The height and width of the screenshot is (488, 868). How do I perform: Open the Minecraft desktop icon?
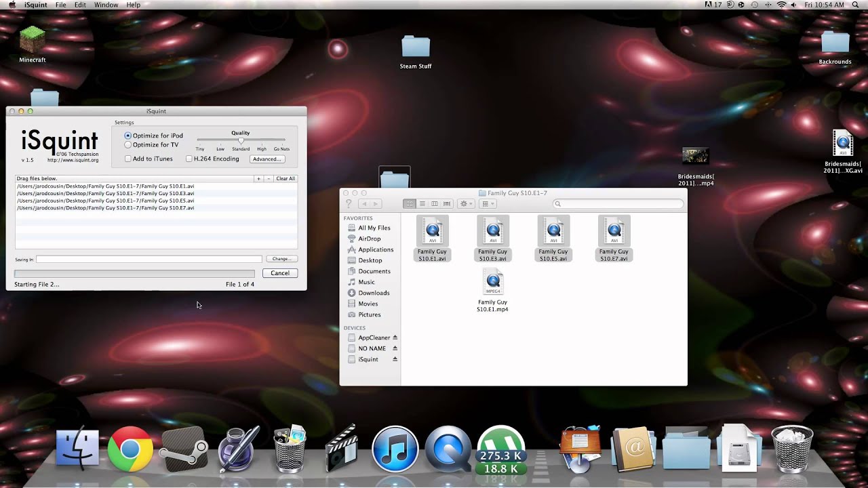[x=32, y=45]
